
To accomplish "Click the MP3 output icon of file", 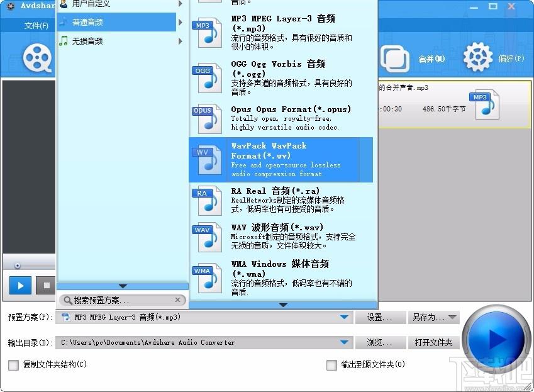I will (x=484, y=105).
